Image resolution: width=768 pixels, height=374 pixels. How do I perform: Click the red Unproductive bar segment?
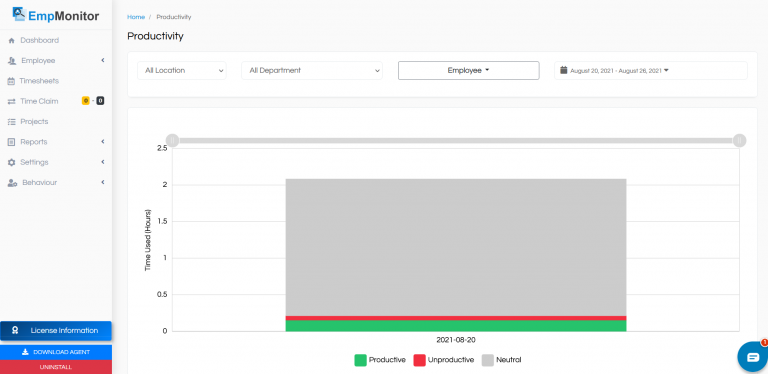(x=456, y=318)
